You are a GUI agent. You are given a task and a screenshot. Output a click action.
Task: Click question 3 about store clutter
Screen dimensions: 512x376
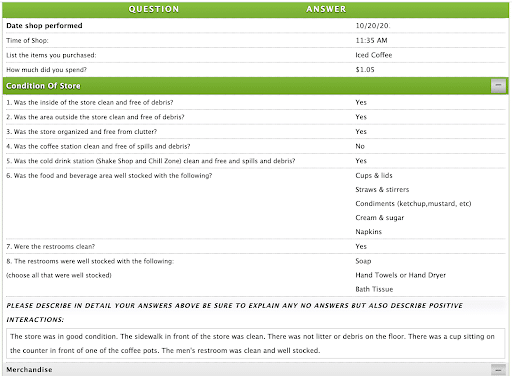pyautogui.click(x=82, y=132)
